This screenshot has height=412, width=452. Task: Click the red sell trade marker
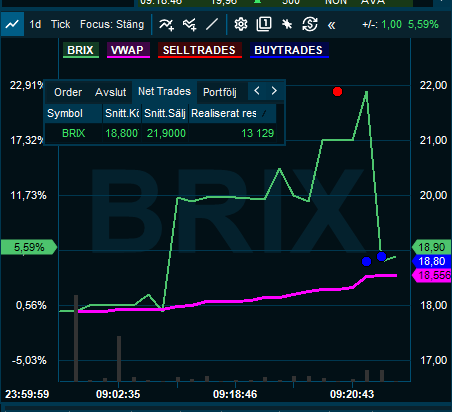(337, 92)
